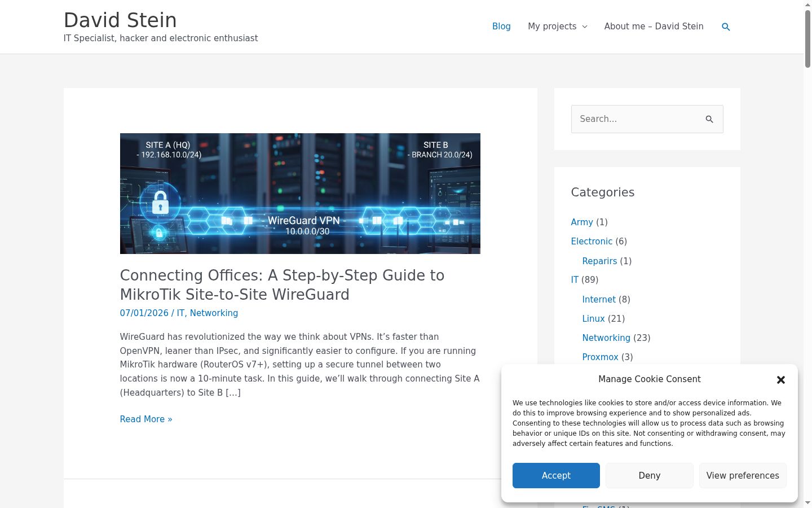This screenshot has height=508, width=812.
Task: Browse the Electronic category
Action: click(x=592, y=241)
